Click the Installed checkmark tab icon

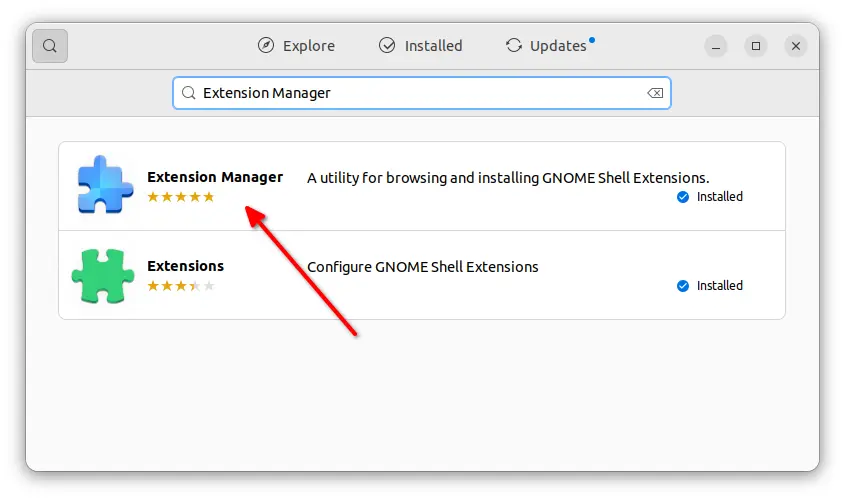point(387,45)
